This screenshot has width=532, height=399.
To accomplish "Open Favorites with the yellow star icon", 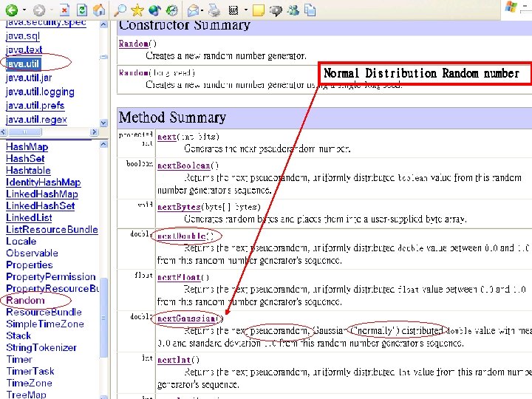I will click(x=137, y=10).
